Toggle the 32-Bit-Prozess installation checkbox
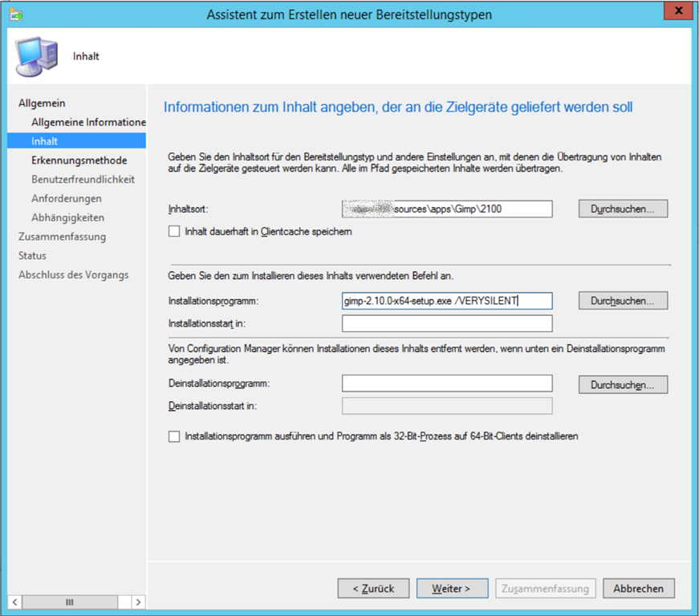The width and height of the screenshot is (699, 616). 174,436
